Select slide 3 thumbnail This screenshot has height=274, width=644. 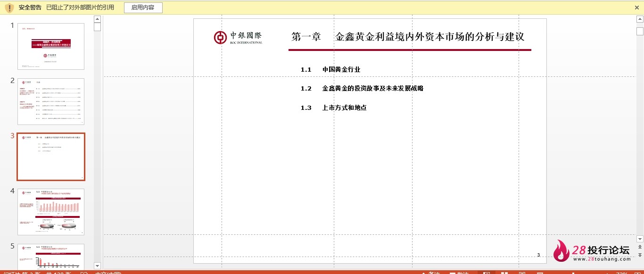click(x=51, y=157)
